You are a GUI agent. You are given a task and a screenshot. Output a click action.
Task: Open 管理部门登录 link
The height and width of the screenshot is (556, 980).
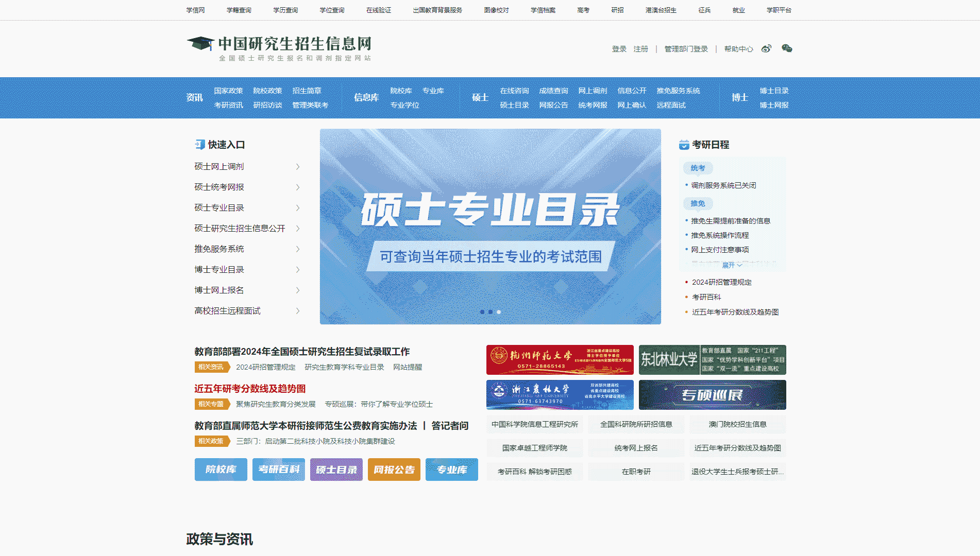point(686,49)
